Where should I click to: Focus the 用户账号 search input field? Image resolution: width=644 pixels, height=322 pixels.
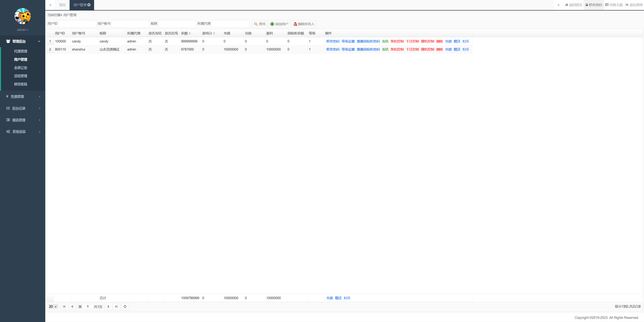click(x=130, y=24)
